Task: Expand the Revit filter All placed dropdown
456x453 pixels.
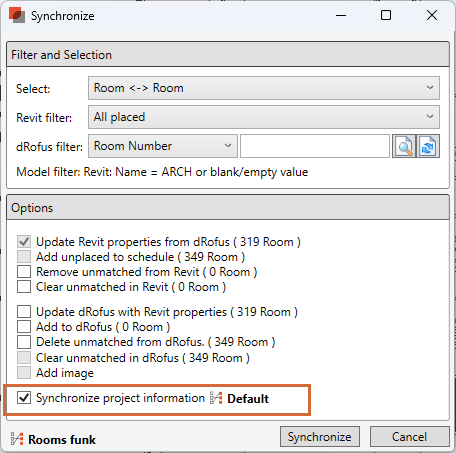Action: pos(264,117)
